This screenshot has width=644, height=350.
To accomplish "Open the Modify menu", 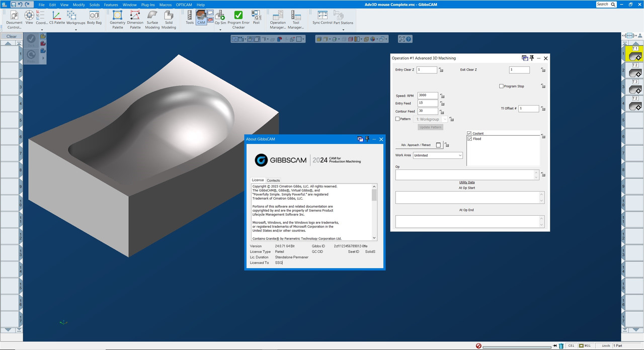I will pos(79,5).
